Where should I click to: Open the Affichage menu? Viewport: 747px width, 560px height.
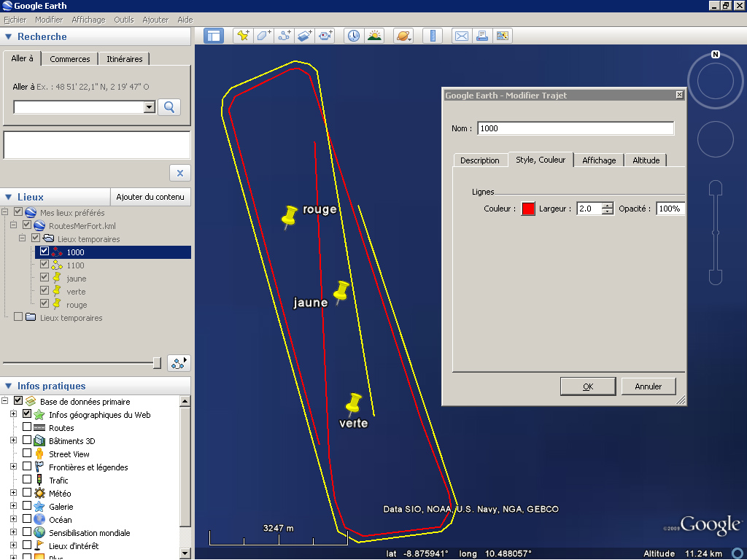point(88,20)
